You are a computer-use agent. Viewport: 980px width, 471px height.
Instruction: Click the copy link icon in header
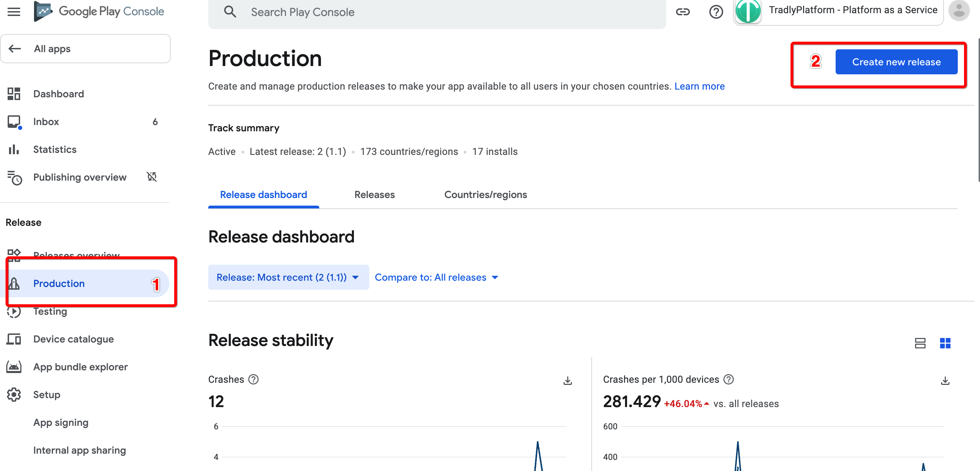pyautogui.click(x=683, y=12)
